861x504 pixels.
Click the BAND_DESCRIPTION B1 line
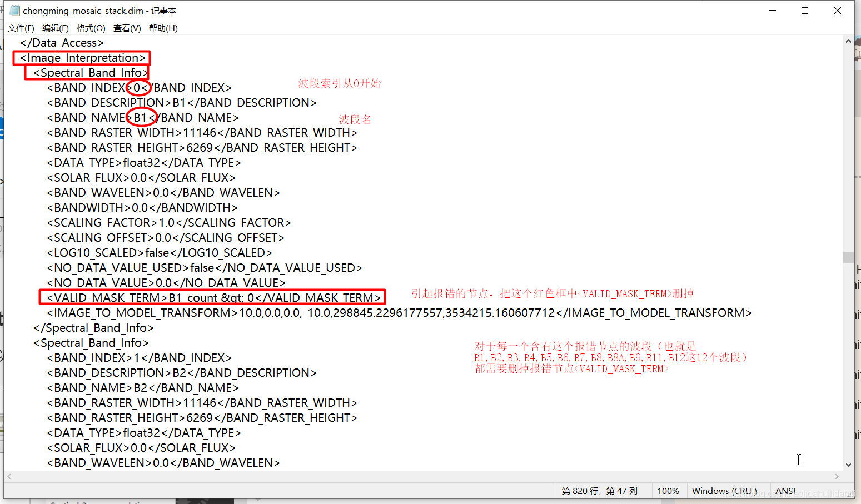[x=182, y=103]
